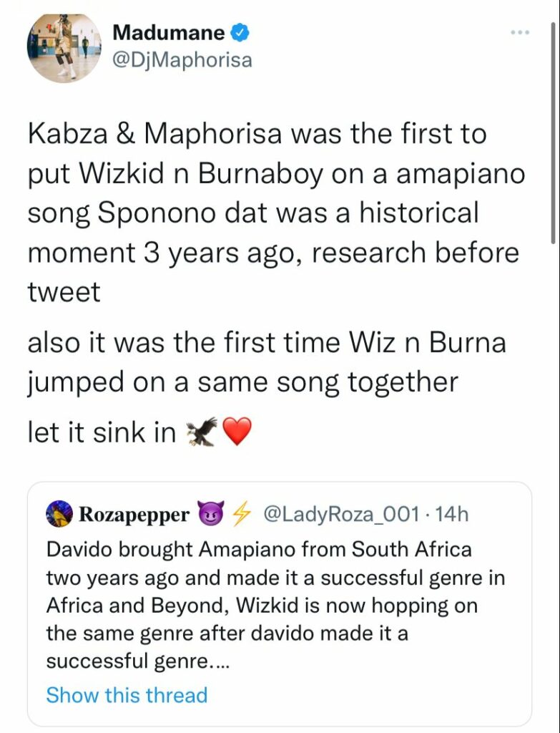Click the blue verified badge next to Madumane

pos(240,33)
